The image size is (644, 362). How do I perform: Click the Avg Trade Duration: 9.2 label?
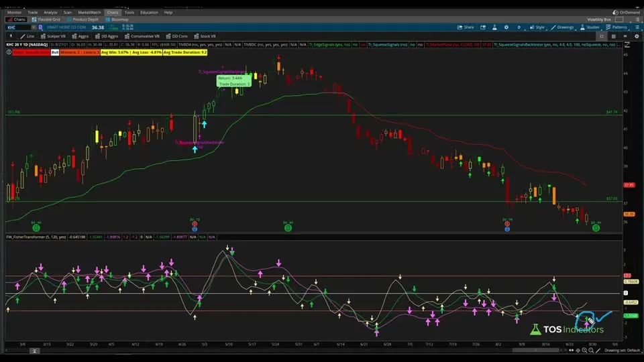pyautogui.click(x=185, y=52)
